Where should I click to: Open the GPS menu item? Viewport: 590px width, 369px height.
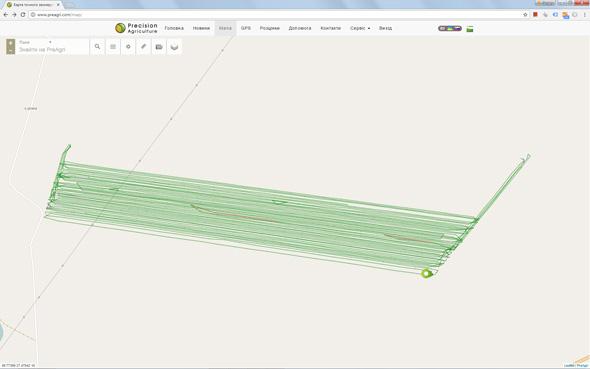pyautogui.click(x=246, y=28)
